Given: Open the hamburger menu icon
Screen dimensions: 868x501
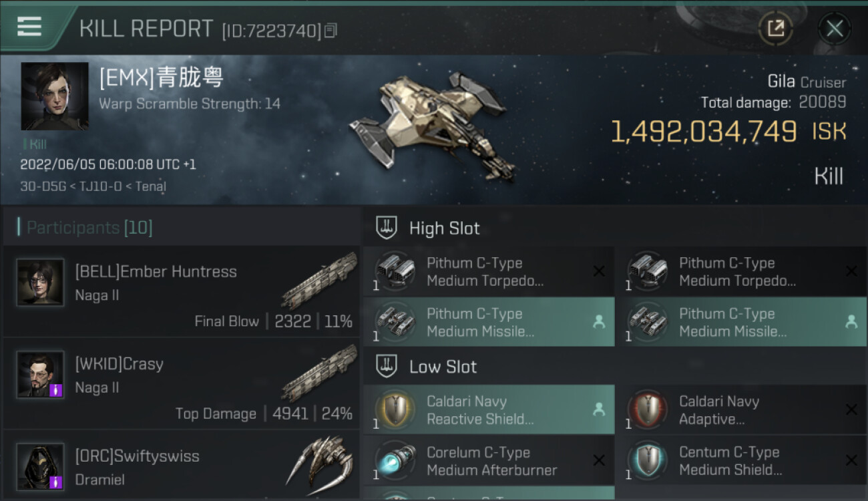Looking at the screenshot, I should click(29, 27).
